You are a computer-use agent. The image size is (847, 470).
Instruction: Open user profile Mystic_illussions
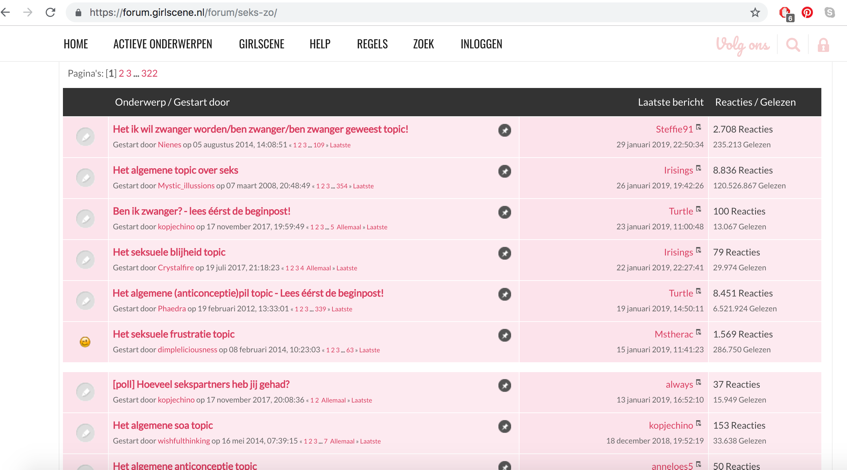click(186, 186)
